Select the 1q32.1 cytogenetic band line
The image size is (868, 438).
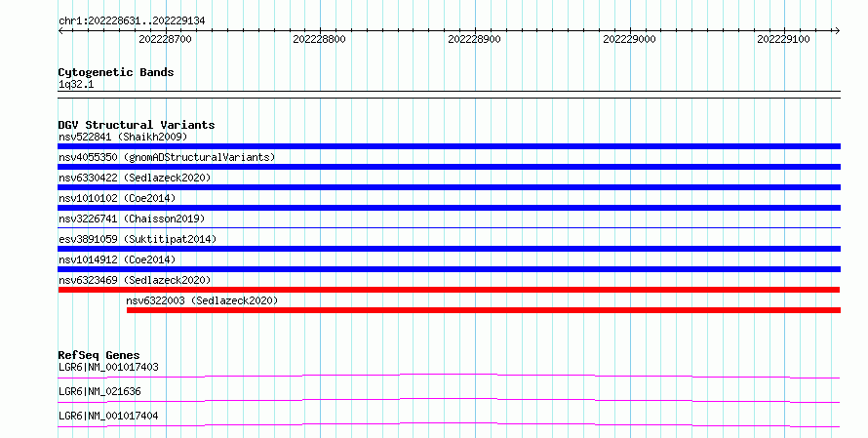tap(449, 95)
